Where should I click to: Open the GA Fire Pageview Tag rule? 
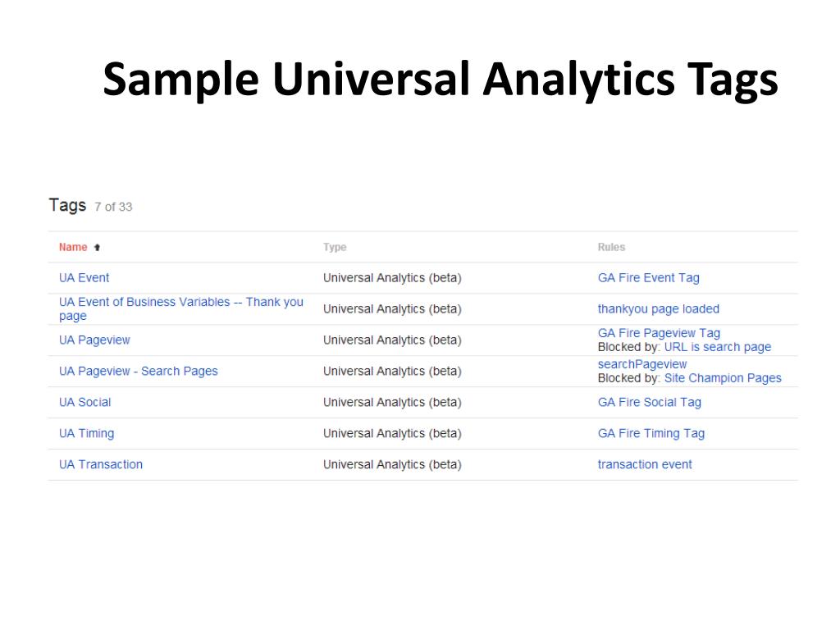point(659,333)
